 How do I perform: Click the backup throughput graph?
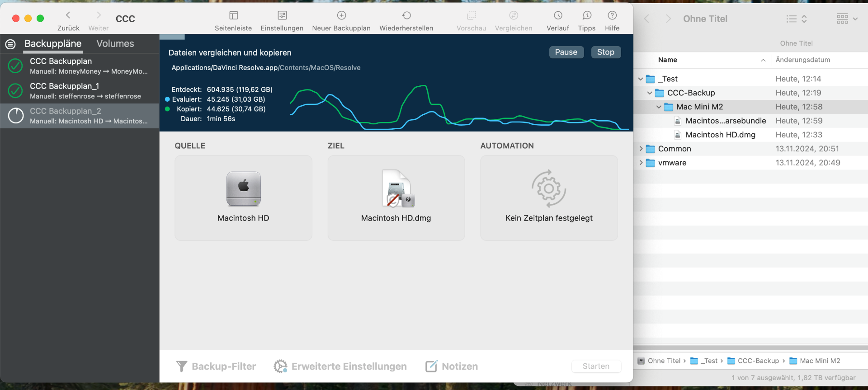click(459, 107)
